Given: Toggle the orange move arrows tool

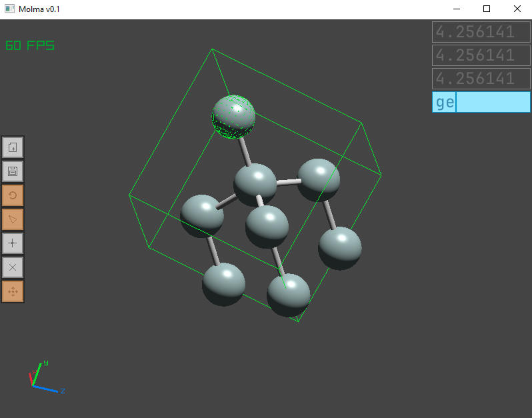Looking at the screenshot, I should [13, 291].
